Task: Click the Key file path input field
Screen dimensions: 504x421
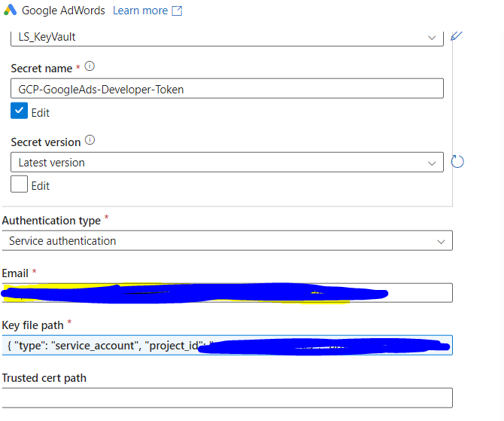Action: pyautogui.click(x=227, y=345)
